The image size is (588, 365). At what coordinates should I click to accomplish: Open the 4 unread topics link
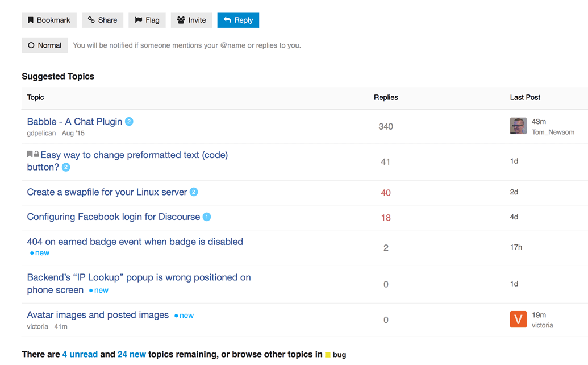[80, 354]
